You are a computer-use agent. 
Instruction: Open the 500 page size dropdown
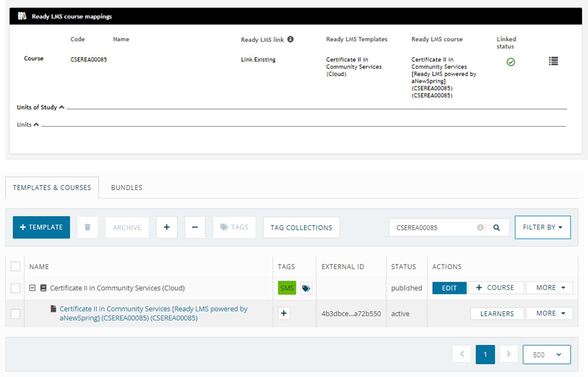pyautogui.click(x=547, y=355)
